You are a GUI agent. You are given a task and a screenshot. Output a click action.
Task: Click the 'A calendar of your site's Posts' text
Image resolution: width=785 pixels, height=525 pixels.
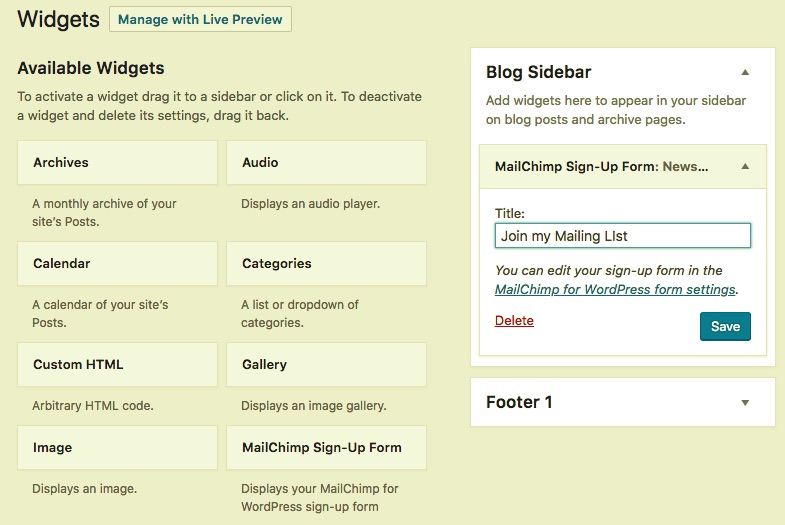tap(100, 313)
